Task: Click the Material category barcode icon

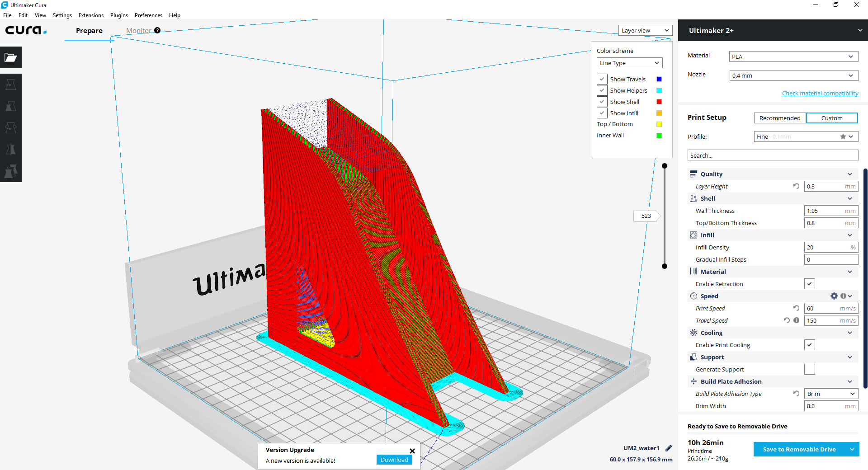Action: pos(693,272)
